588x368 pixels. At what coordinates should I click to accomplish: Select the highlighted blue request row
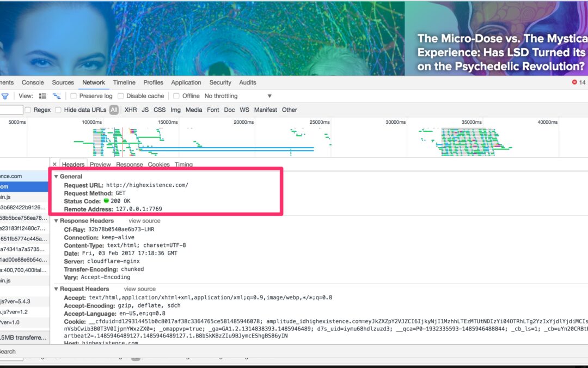coord(24,186)
